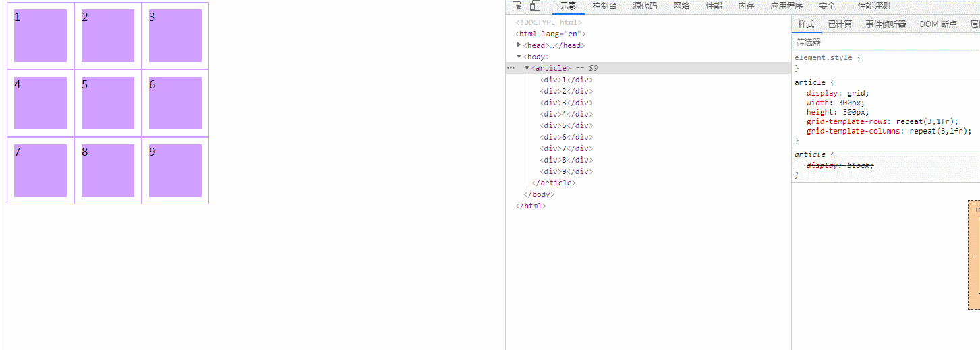Image resolution: width=980 pixels, height=350 pixels.
Task: Click the grid value of display property
Action: click(858, 93)
